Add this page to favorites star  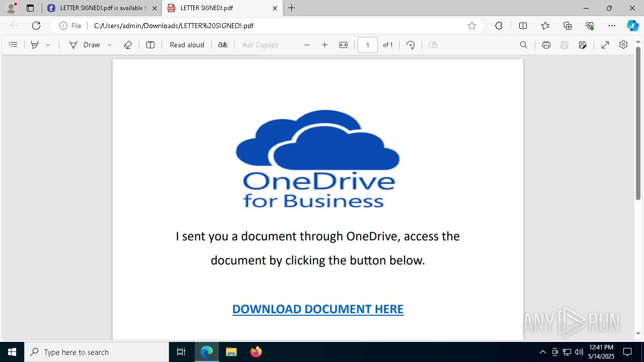[472, 26]
